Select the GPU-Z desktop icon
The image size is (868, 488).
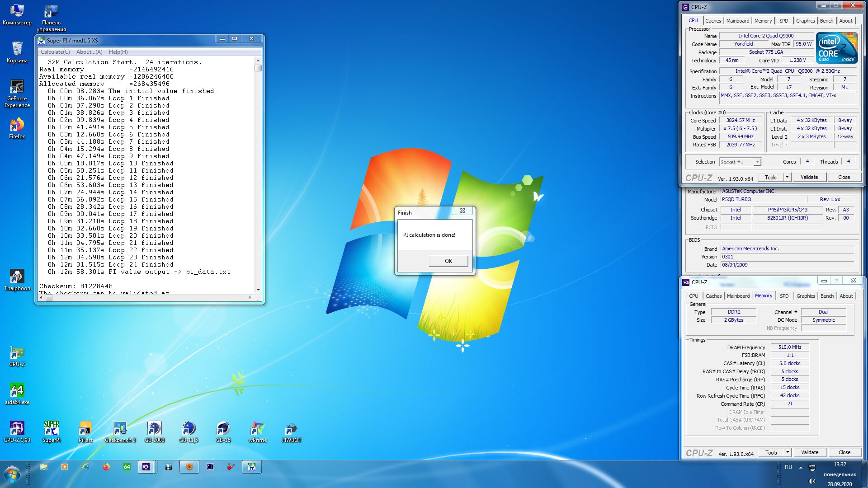tap(17, 356)
